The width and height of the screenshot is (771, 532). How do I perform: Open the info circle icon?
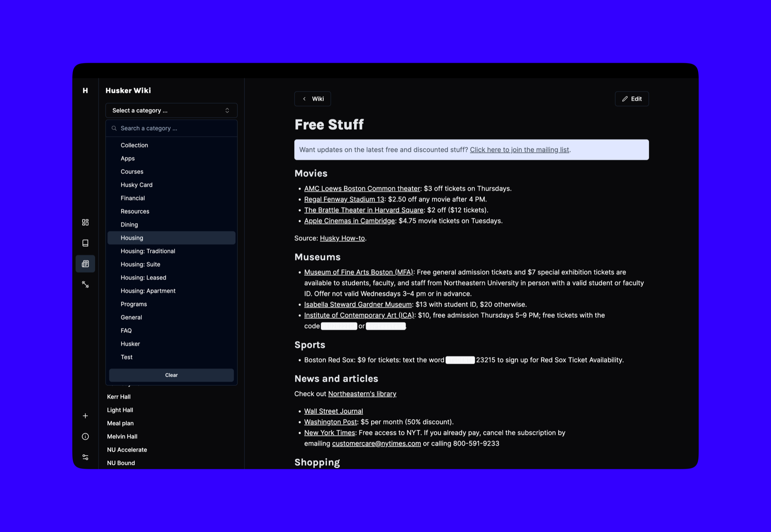pos(85,436)
